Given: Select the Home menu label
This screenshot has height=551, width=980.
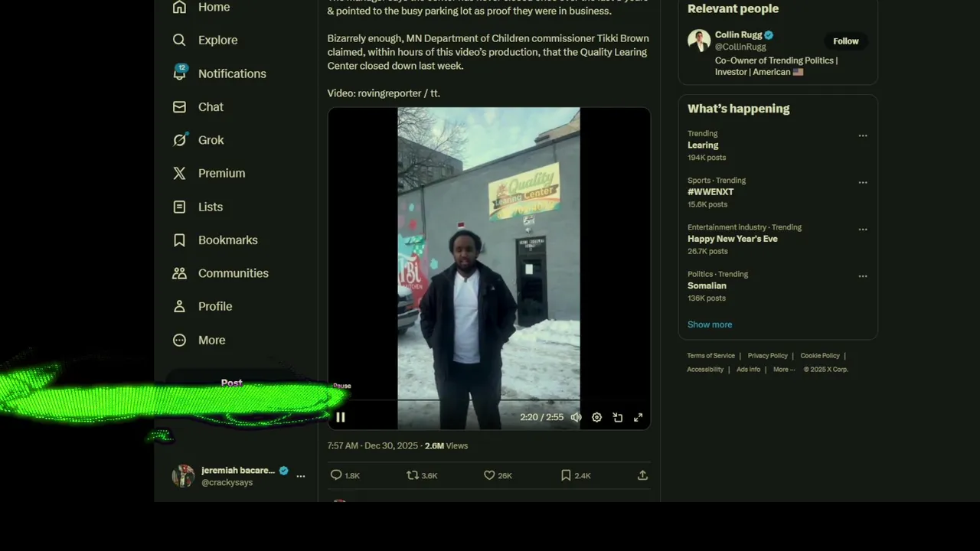Looking at the screenshot, I should tap(214, 7).
